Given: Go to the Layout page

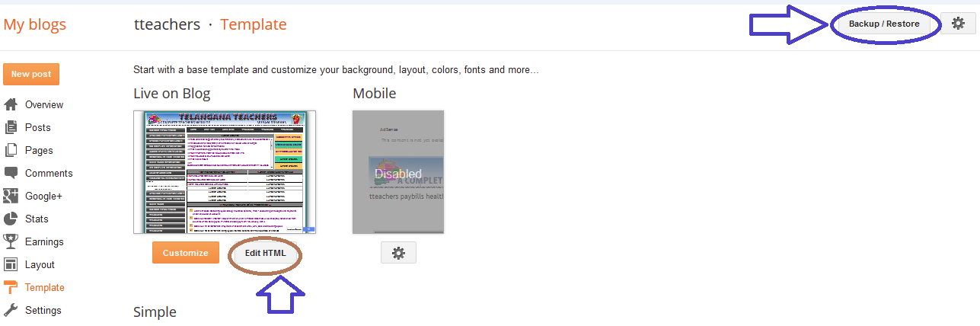Looking at the screenshot, I should click(40, 264).
